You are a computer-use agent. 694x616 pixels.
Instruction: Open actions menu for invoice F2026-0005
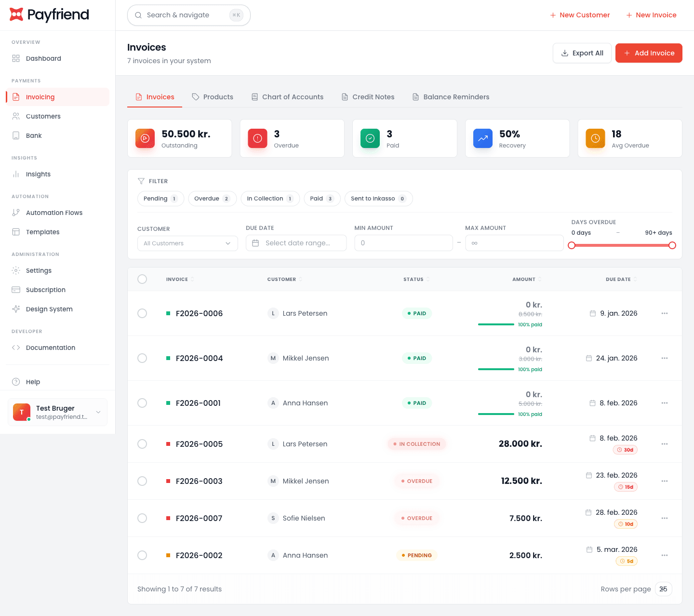(x=665, y=444)
